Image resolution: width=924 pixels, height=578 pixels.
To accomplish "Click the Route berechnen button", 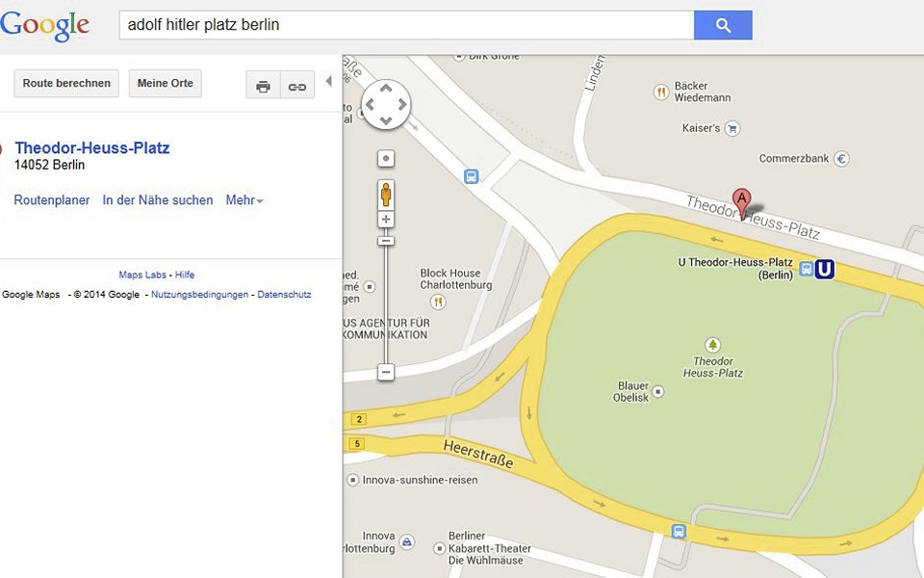I will (x=66, y=83).
